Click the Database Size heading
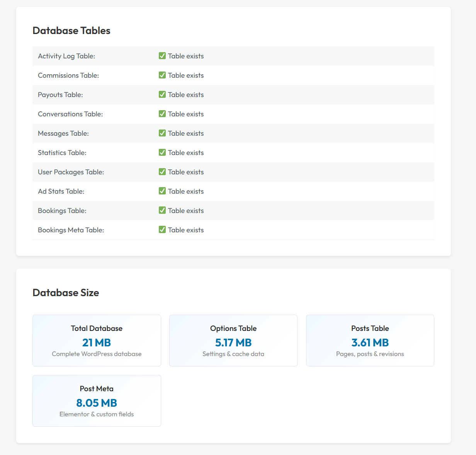476x455 pixels. point(66,293)
